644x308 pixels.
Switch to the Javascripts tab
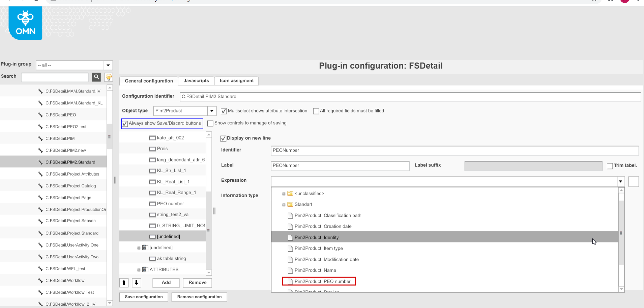(x=196, y=81)
